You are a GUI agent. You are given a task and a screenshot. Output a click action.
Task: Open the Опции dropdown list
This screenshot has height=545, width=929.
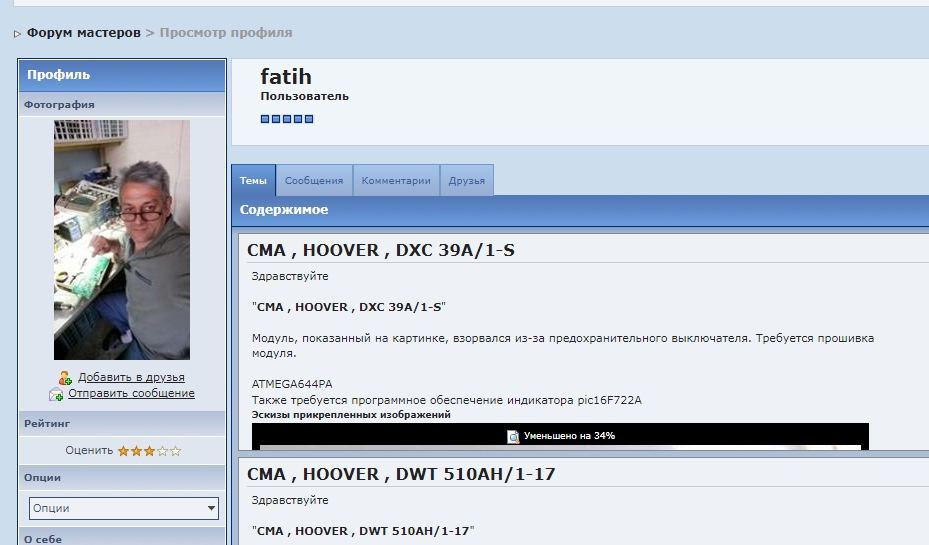tap(123, 508)
